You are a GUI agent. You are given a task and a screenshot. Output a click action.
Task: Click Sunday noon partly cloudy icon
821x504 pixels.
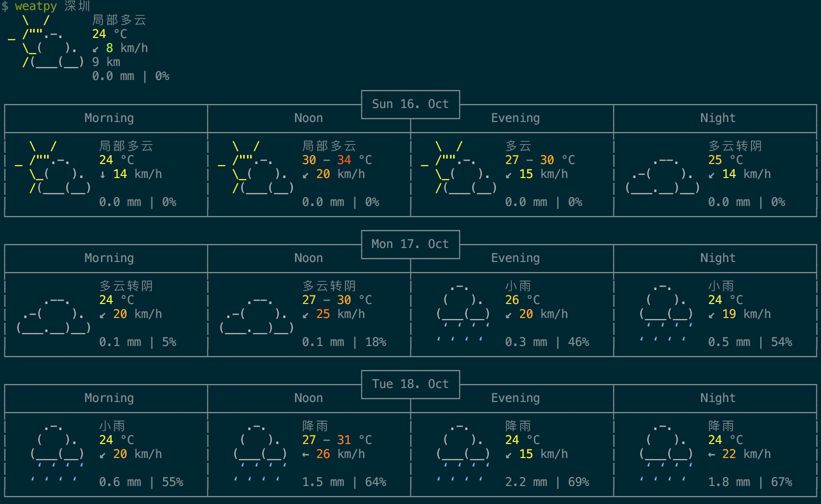coord(256,167)
